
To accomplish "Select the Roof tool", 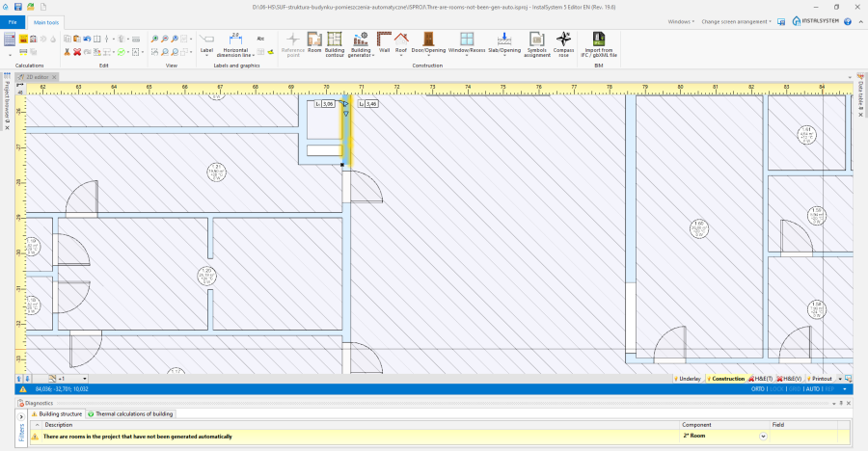I will 401,43.
